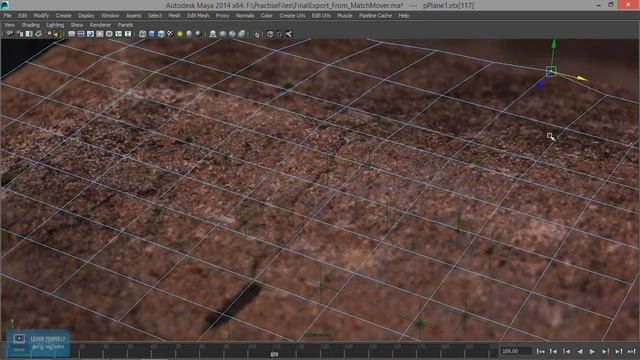Expand the panel View menu
The width and height of the screenshot is (640, 360).
click(9, 25)
